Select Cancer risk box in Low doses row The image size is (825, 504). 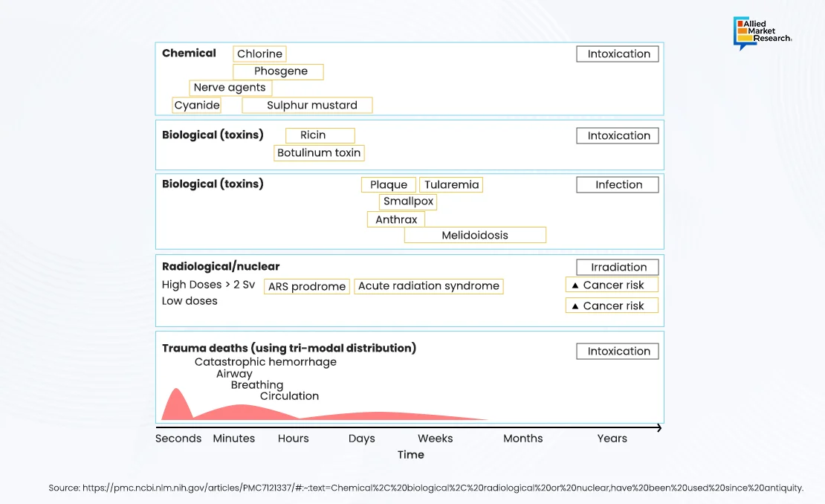tap(612, 306)
